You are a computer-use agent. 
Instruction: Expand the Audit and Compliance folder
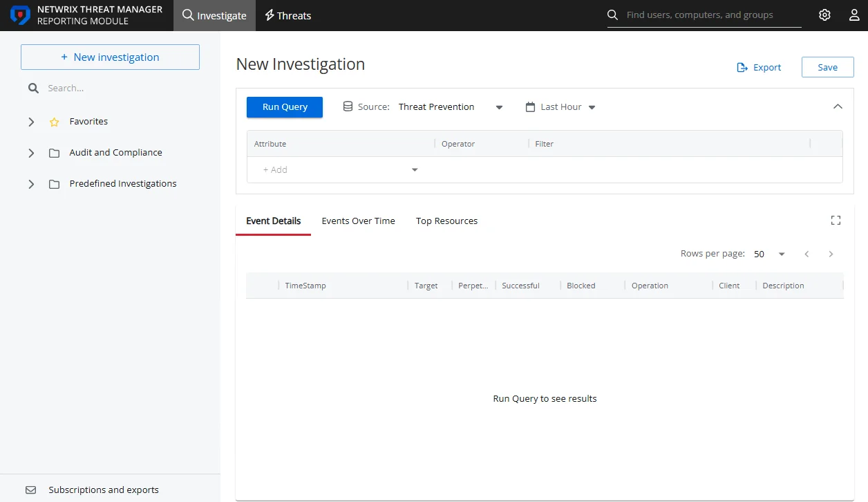pyautogui.click(x=31, y=153)
